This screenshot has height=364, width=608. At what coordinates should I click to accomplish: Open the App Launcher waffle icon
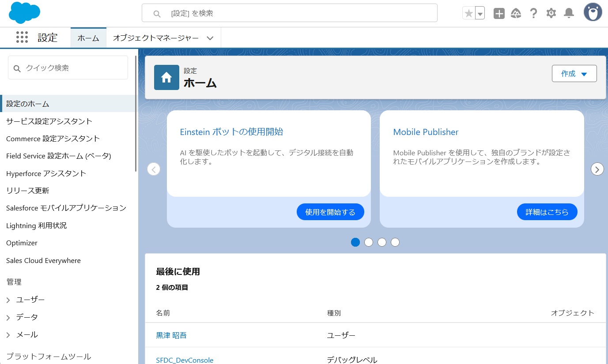coord(22,38)
